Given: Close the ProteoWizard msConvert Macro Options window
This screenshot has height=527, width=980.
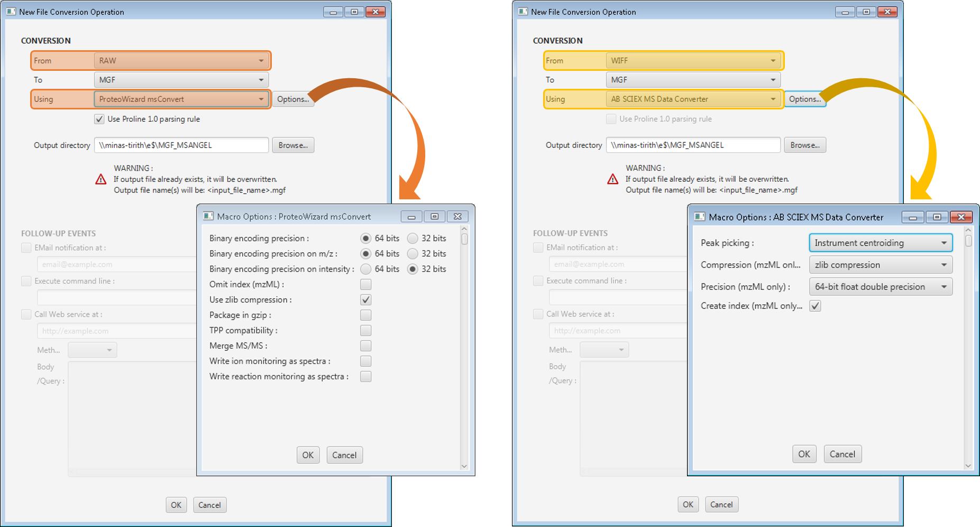Looking at the screenshot, I should [457, 217].
